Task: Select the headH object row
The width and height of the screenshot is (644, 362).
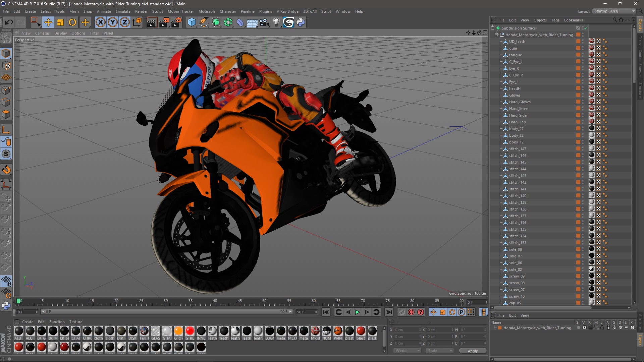Action: coord(515,88)
